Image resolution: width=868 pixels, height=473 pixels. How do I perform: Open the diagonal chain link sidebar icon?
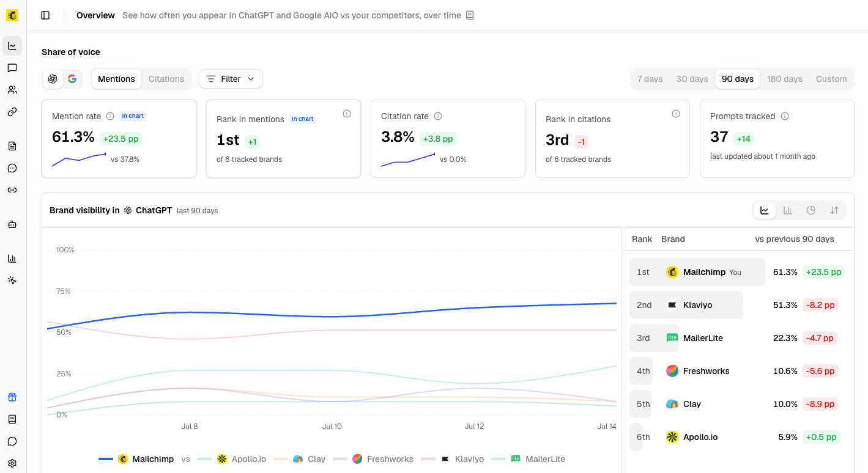[12, 112]
